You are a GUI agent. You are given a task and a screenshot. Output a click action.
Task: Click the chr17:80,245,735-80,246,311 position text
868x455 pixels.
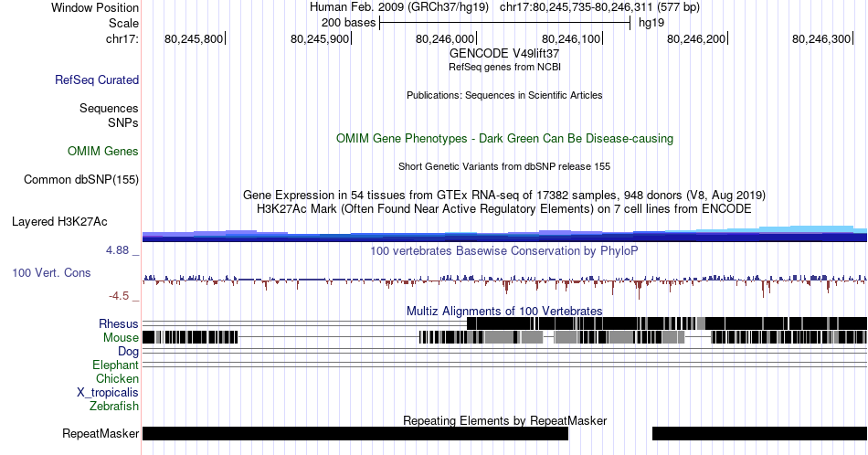tap(599, 7)
